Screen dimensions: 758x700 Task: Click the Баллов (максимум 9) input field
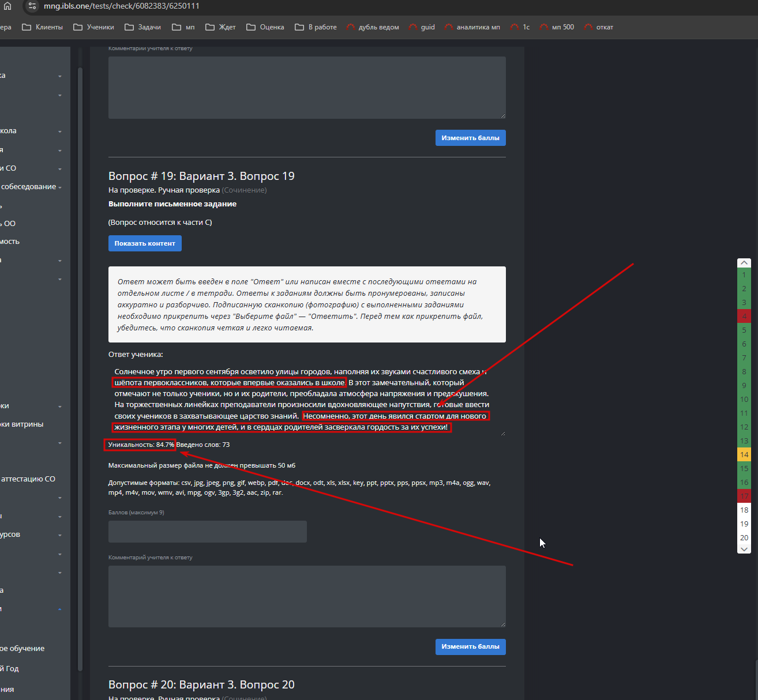(208, 532)
